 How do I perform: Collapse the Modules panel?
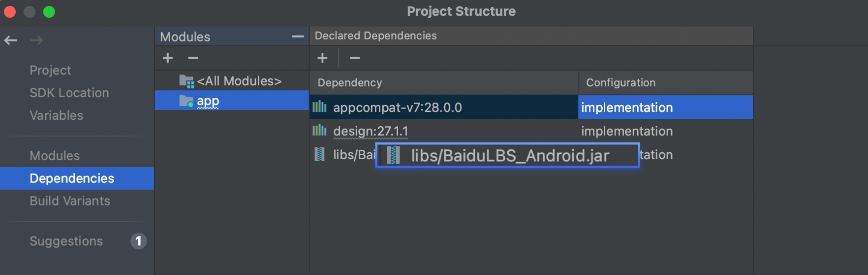(298, 36)
